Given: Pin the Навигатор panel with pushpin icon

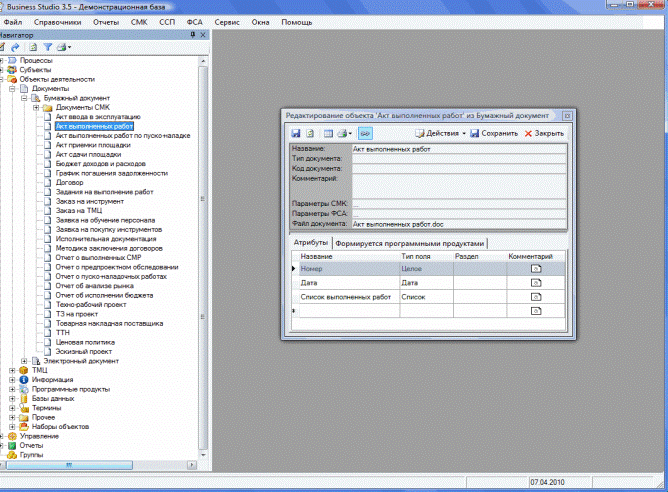Looking at the screenshot, I should pyautogui.click(x=191, y=35).
